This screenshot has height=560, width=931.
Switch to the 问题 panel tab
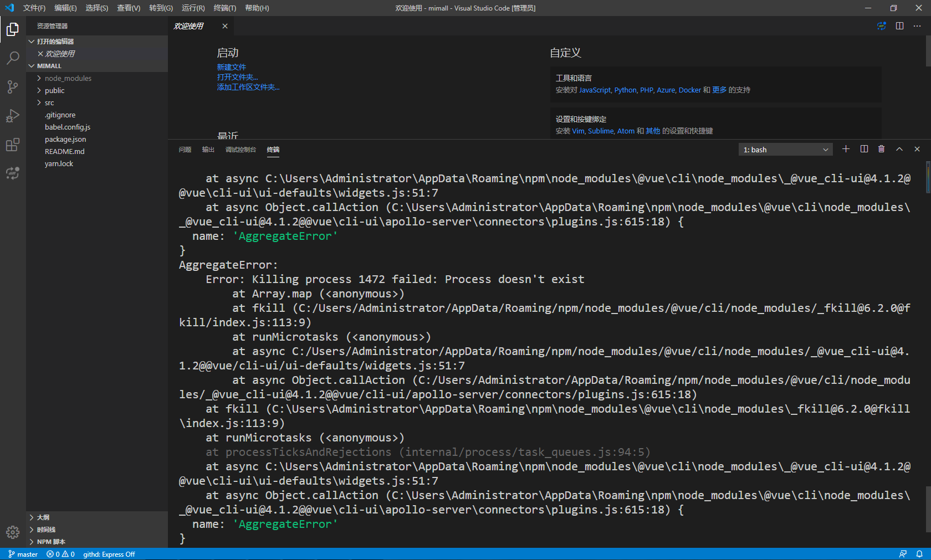185,150
